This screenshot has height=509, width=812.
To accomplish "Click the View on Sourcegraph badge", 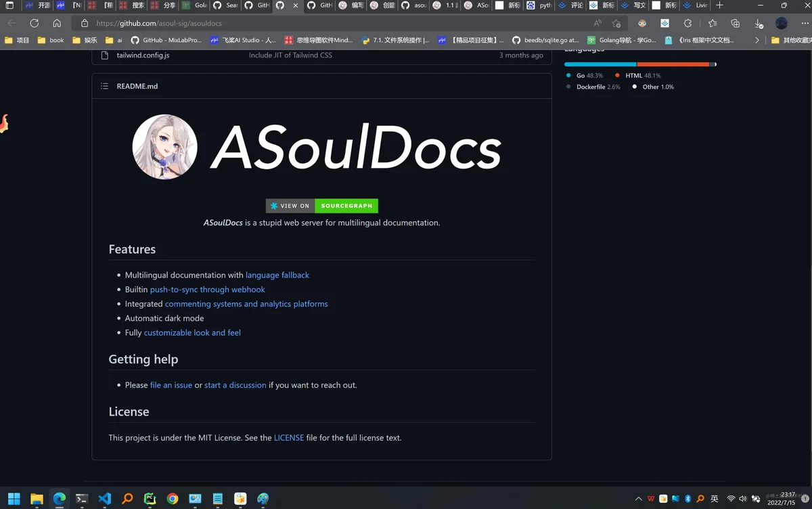I will click(x=322, y=206).
